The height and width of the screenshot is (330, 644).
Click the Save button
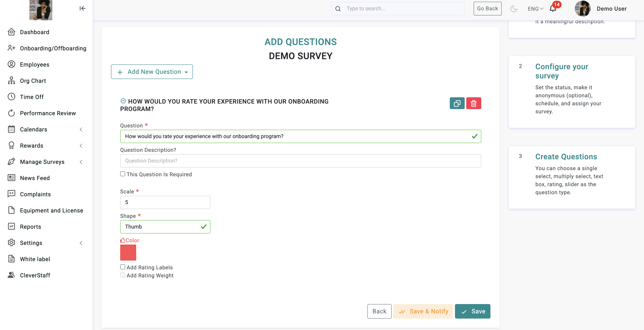point(473,311)
